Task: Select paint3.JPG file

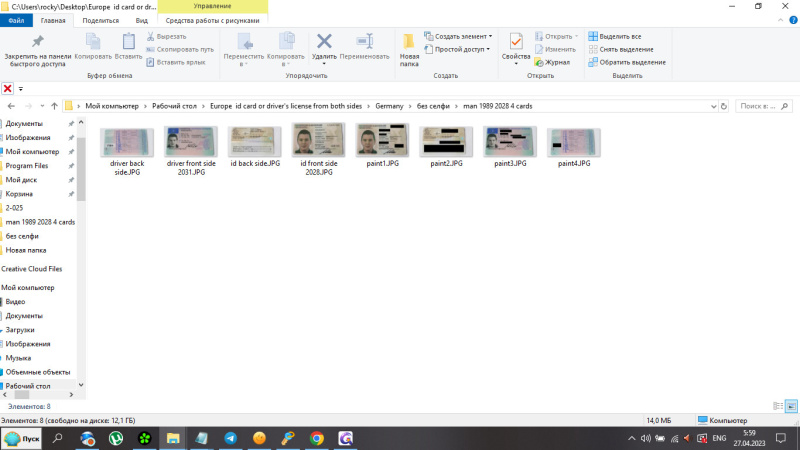Action: point(510,147)
